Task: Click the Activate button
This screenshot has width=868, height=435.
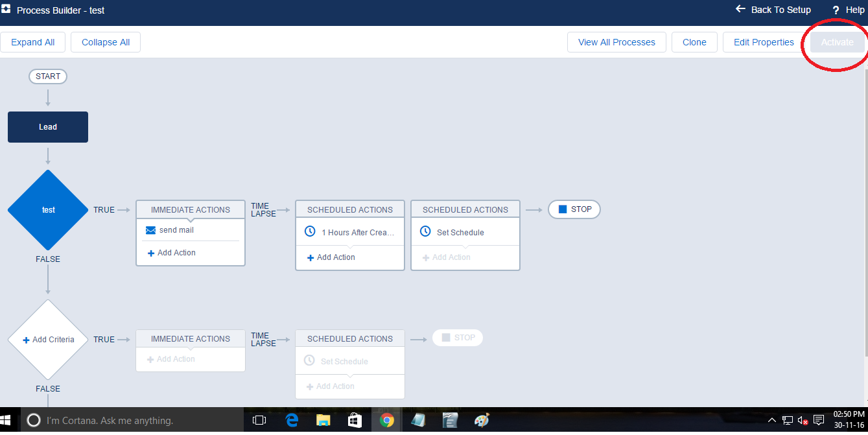Action: tap(838, 42)
